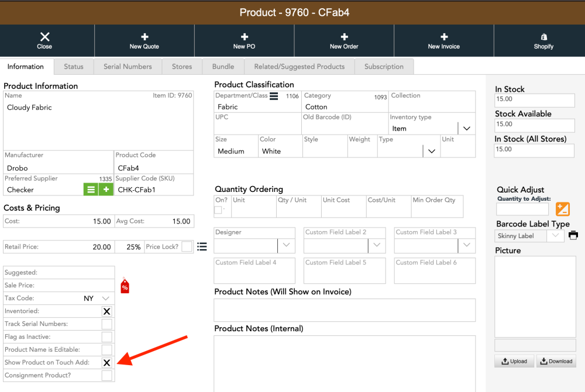Open the Department/Class list icon

pos(274,96)
